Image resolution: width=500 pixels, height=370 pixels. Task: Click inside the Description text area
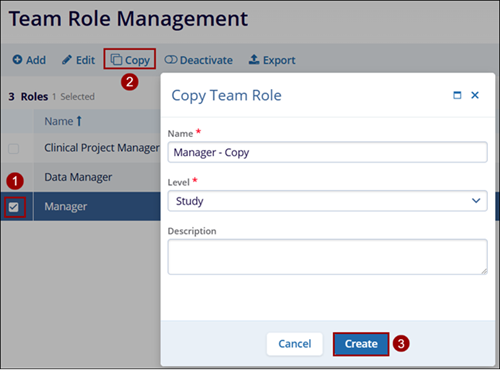[x=328, y=257]
